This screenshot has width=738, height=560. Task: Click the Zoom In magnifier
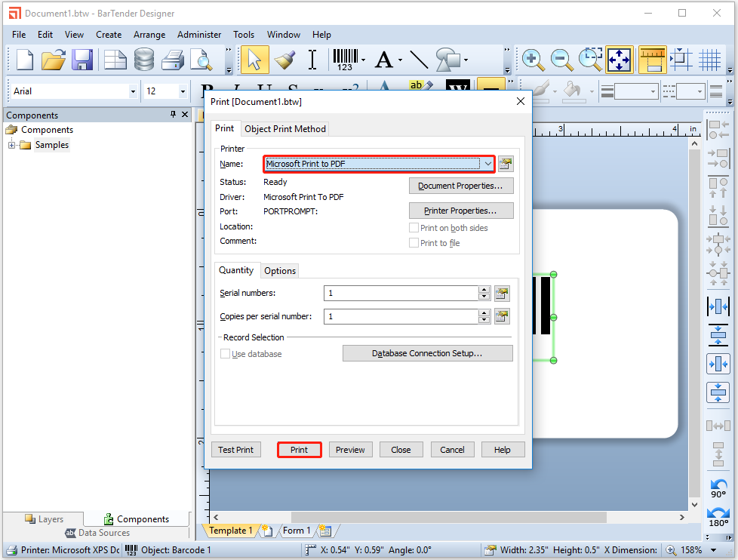tap(534, 60)
